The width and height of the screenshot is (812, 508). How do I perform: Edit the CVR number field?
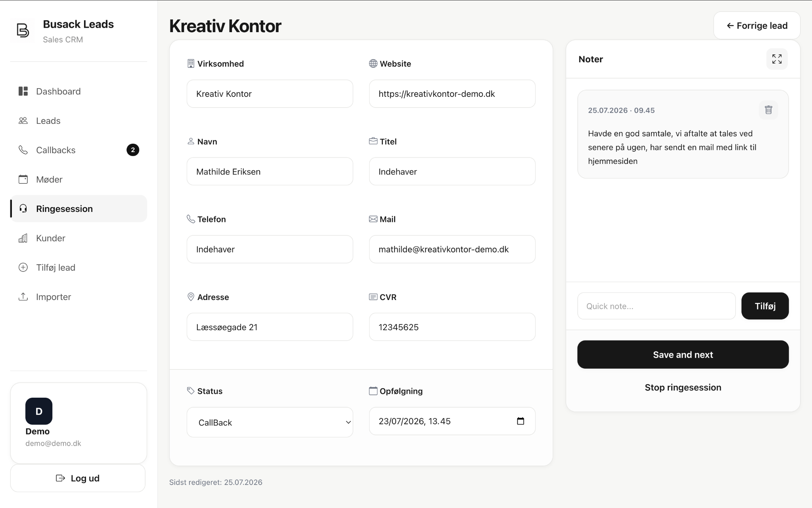point(452,327)
